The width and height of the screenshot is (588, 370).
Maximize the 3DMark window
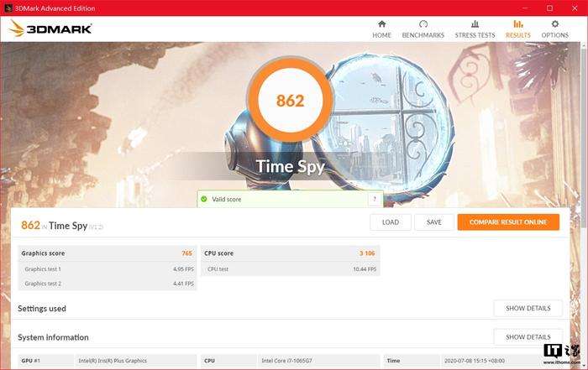[x=549, y=8]
